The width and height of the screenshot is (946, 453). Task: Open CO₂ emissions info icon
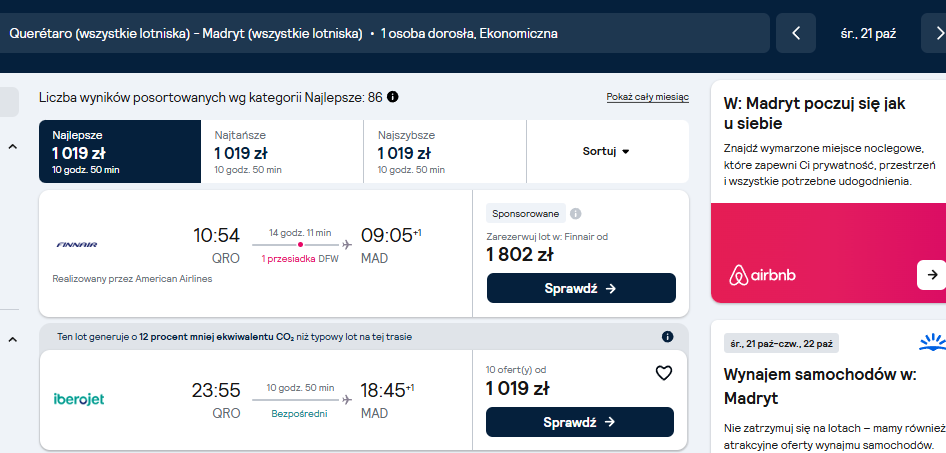[x=667, y=337]
